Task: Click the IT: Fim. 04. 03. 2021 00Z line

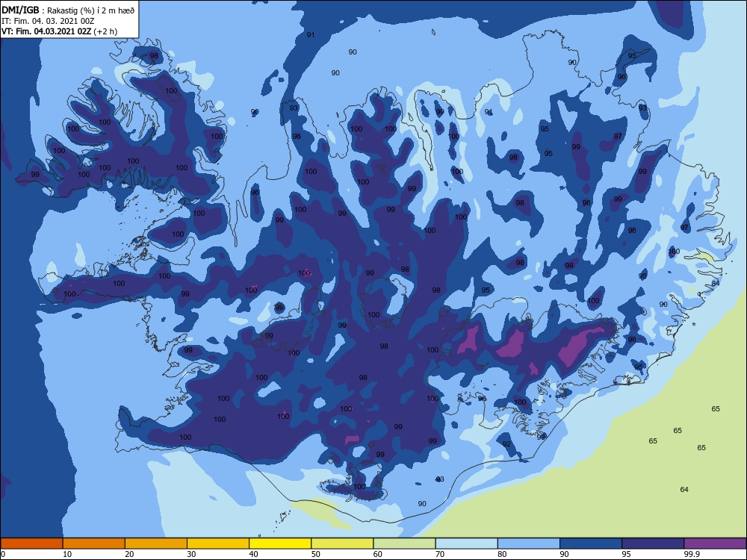Action: tap(48, 21)
